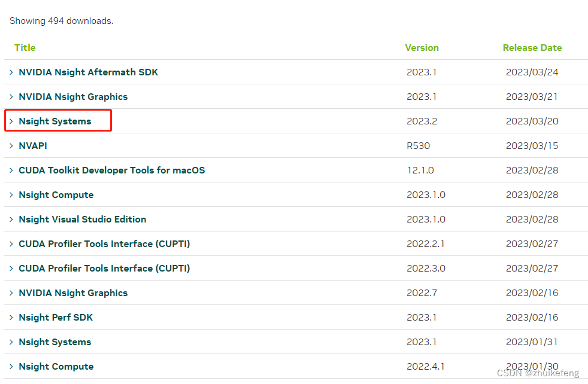Expand the Nsight Visual Studio Edition chevron

(11, 220)
